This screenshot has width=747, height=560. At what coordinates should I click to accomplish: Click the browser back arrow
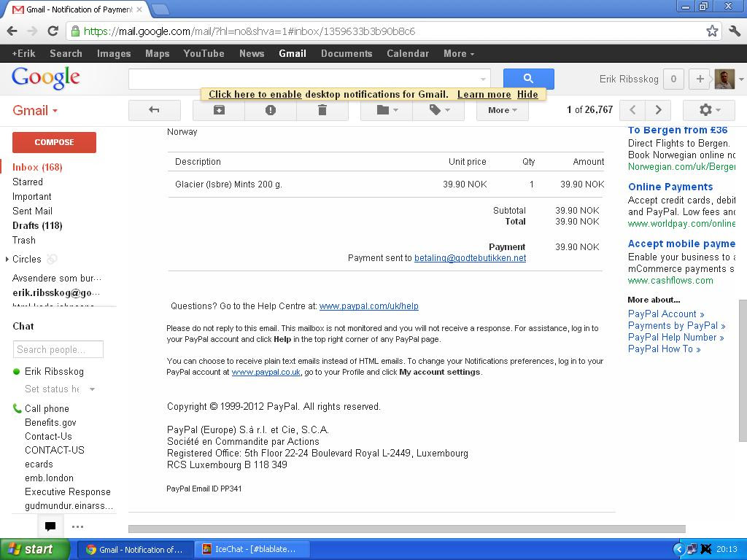[12, 31]
